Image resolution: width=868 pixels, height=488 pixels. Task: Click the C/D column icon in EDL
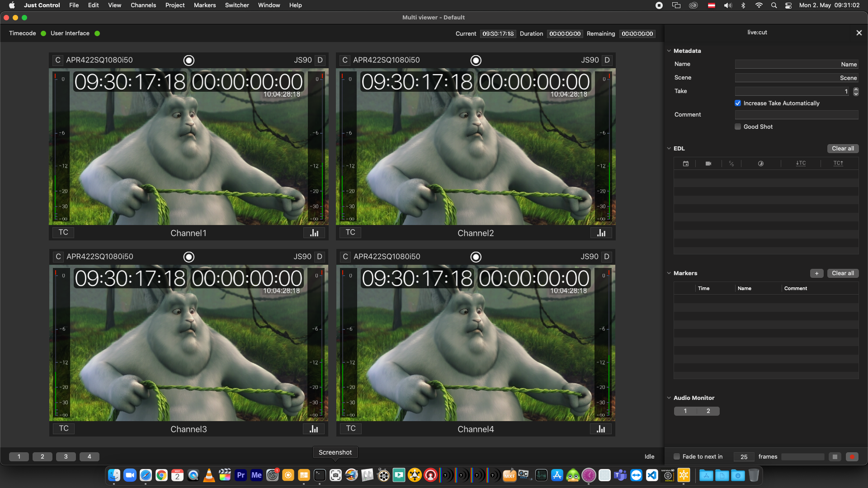(731, 164)
